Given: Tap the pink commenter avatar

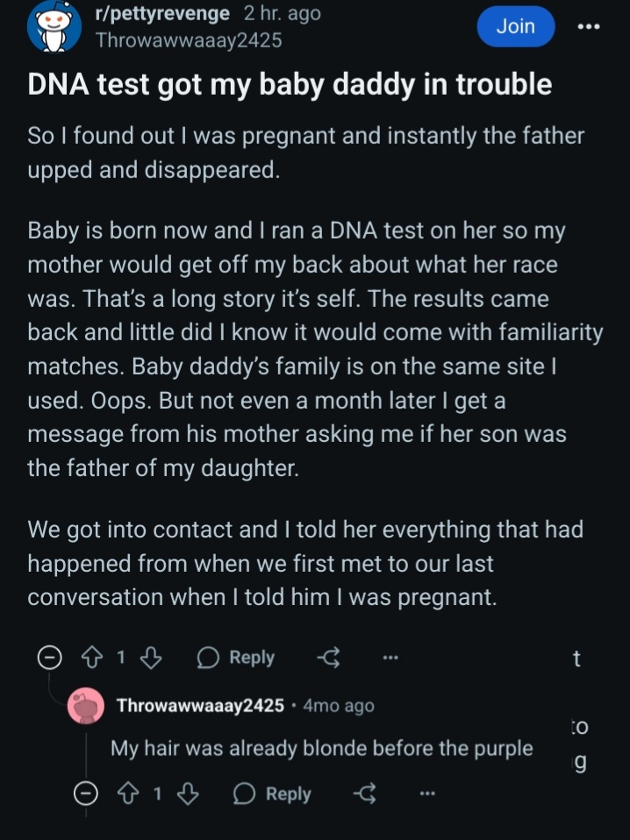Looking at the screenshot, I should coord(86,706).
